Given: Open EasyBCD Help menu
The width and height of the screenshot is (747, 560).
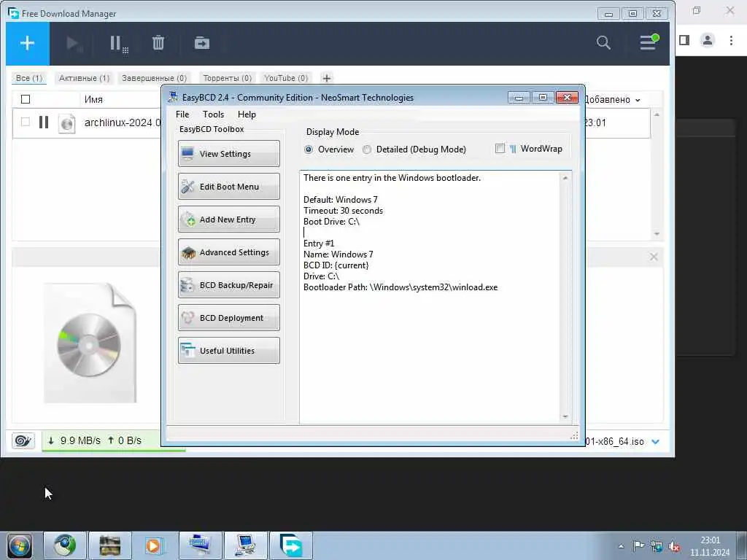Looking at the screenshot, I should pyautogui.click(x=247, y=114).
